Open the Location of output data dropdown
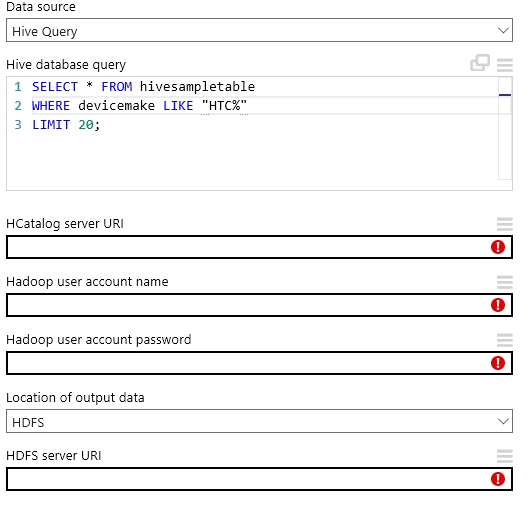The height and width of the screenshot is (514, 531). click(259, 421)
